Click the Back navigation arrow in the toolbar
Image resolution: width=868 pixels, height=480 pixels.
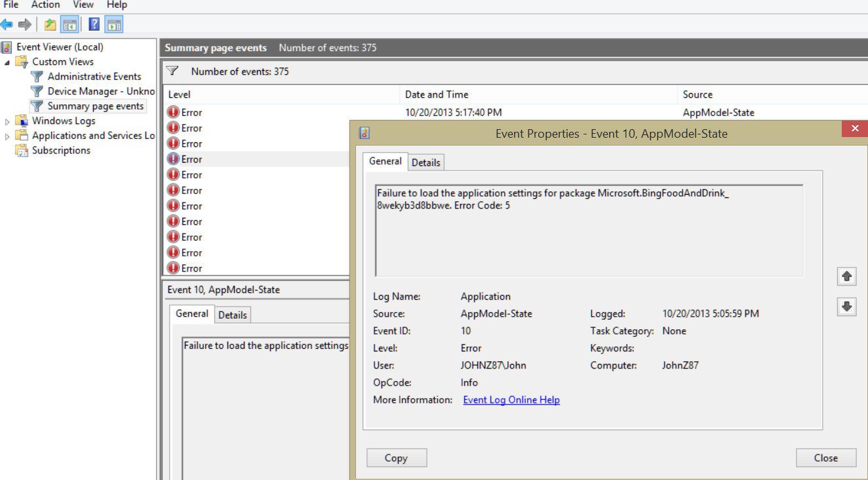pos(7,24)
